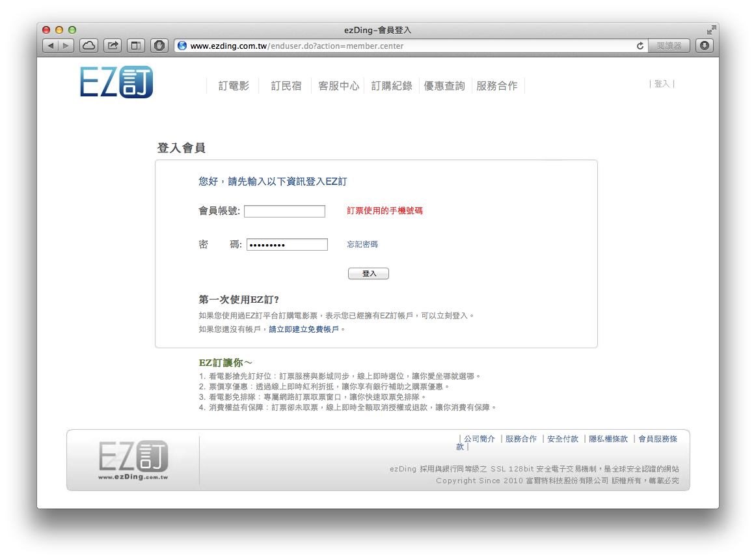
Task: Click the 登入 link at top right
Action: 662,84
